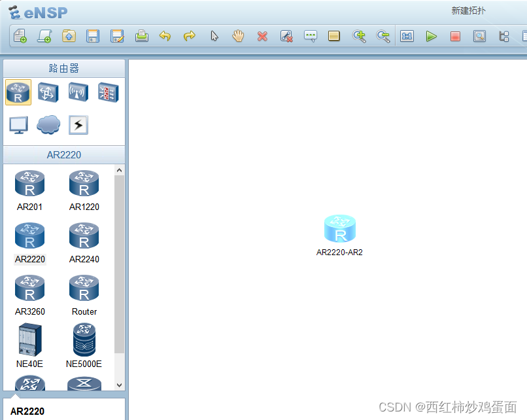Viewport: 527px width, 420px height.
Task: Select the connection cable lightning icon
Action: 78,125
